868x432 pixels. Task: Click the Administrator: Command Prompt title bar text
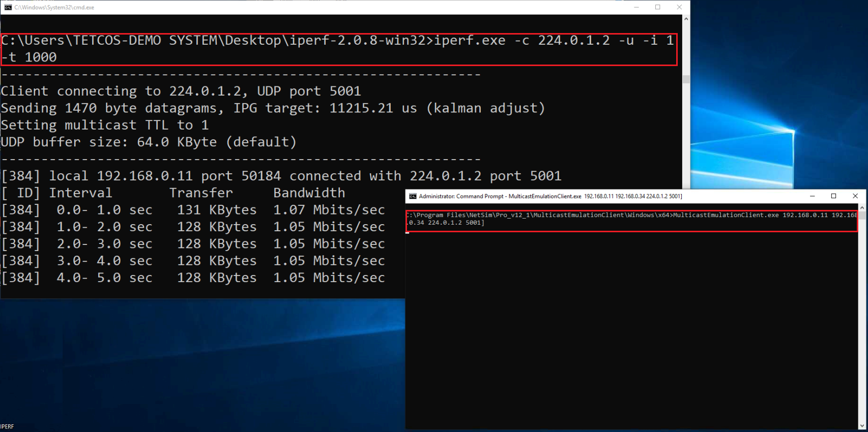(x=551, y=196)
